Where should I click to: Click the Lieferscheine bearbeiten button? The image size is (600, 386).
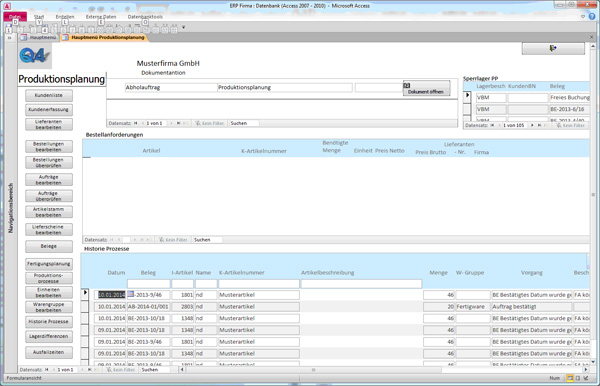49,230
